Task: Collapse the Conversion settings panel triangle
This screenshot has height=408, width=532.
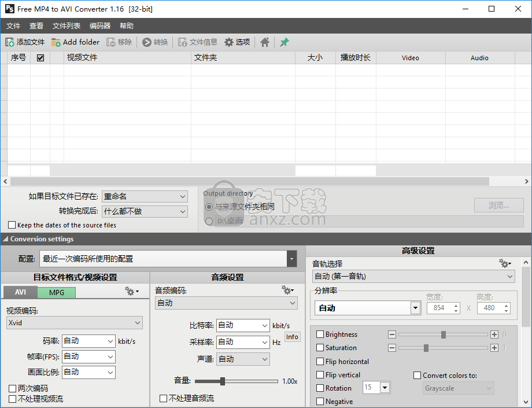Action: (x=5, y=239)
